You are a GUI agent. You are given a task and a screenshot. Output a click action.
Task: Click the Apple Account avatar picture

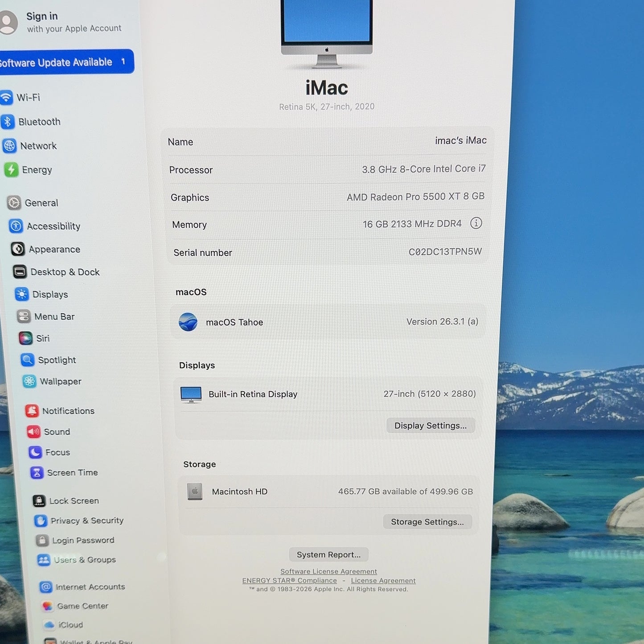7,22
